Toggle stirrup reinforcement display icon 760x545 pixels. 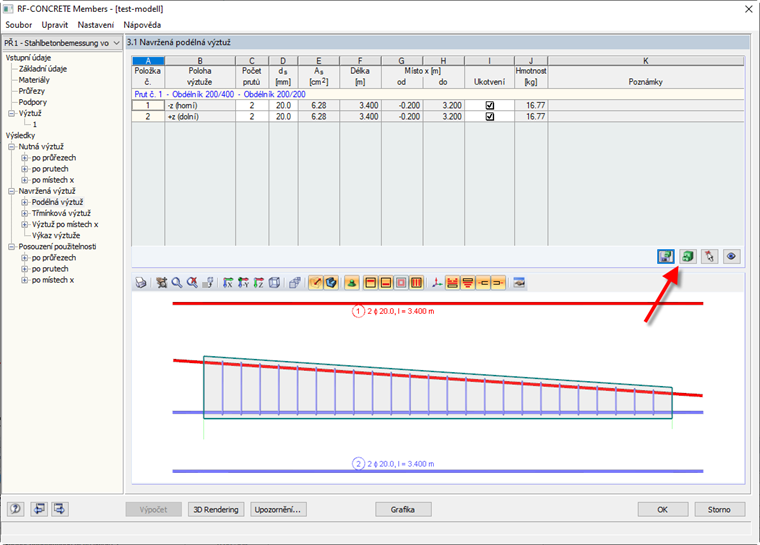pyautogui.click(x=416, y=283)
